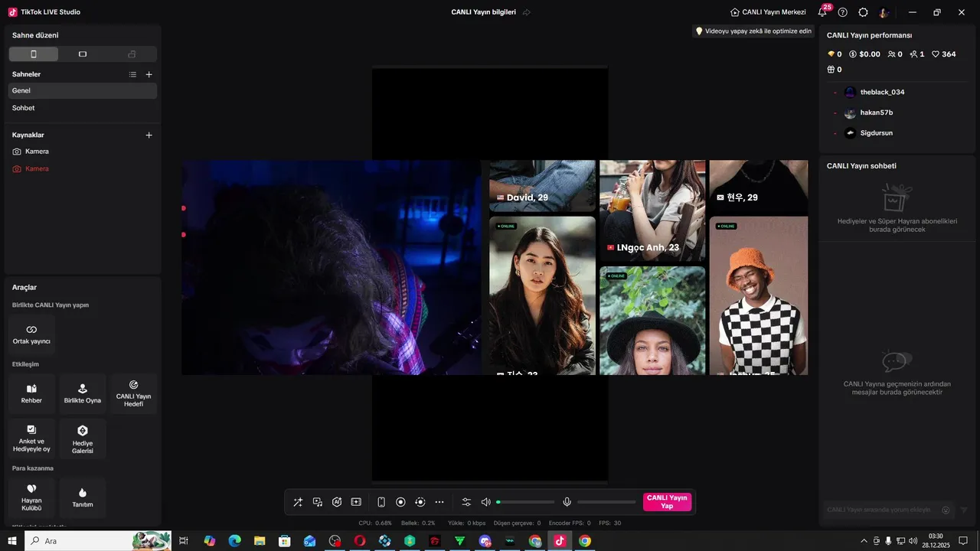Viewport: 980px width, 551px height.
Task: Open the help question mark icon
Action: (x=843, y=12)
